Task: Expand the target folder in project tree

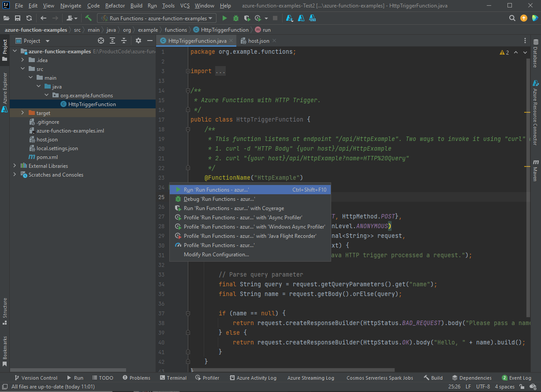Action: coord(22,113)
